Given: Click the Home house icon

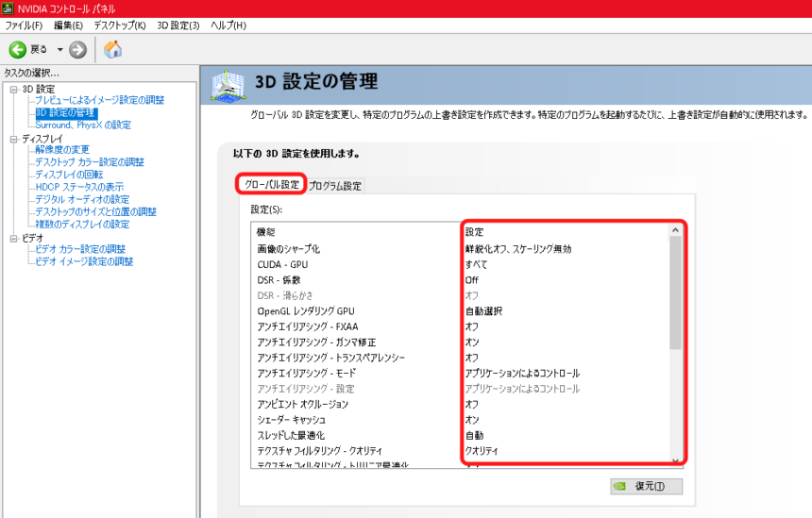Looking at the screenshot, I should click(112, 50).
